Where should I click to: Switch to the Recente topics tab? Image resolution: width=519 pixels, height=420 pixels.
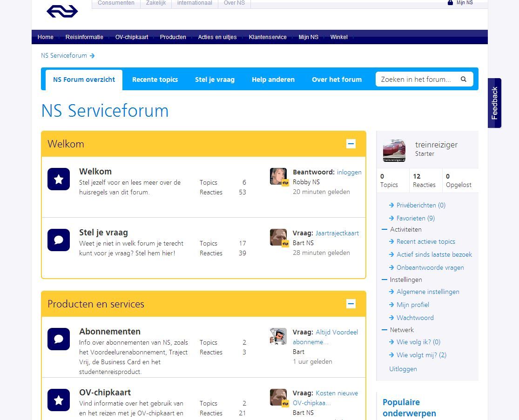[155, 80]
